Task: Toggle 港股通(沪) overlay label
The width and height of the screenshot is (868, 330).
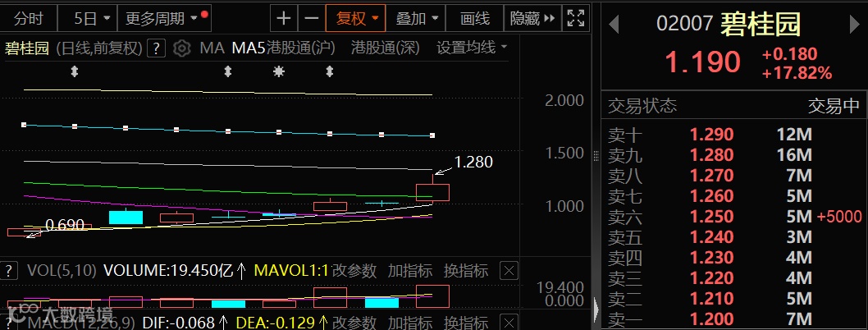Action: pyautogui.click(x=301, y=48)
